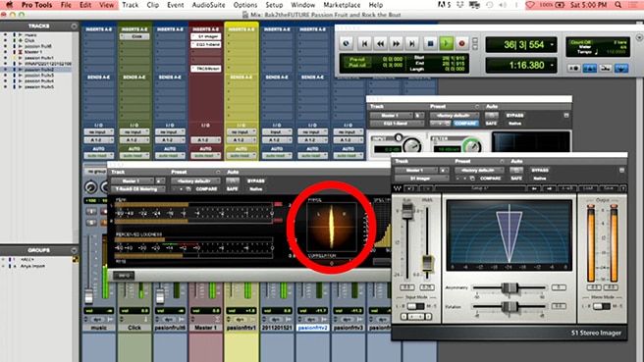This screenshot has height=362, width=644.
Task: Open the Tracks list options menu
Action: point(74,26)
